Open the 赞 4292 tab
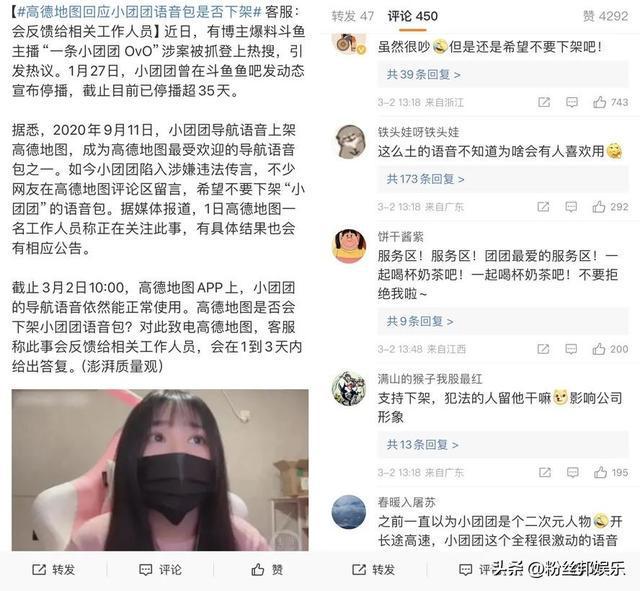 606,16
